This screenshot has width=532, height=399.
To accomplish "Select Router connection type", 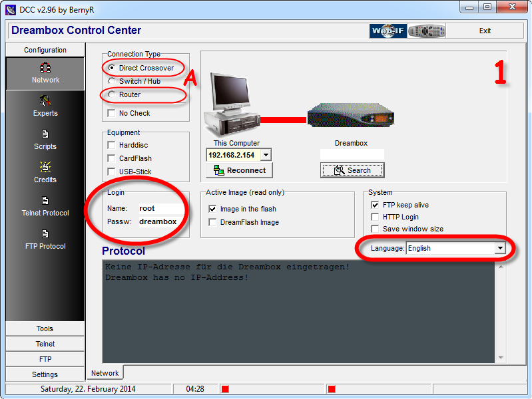I will click(111, 94).
